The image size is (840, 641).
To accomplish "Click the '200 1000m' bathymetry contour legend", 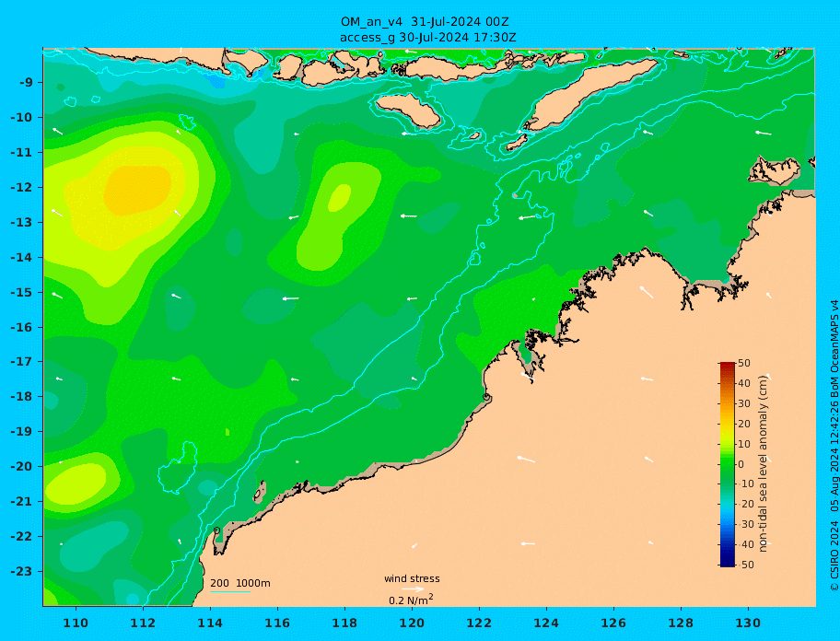I will 240,583.
